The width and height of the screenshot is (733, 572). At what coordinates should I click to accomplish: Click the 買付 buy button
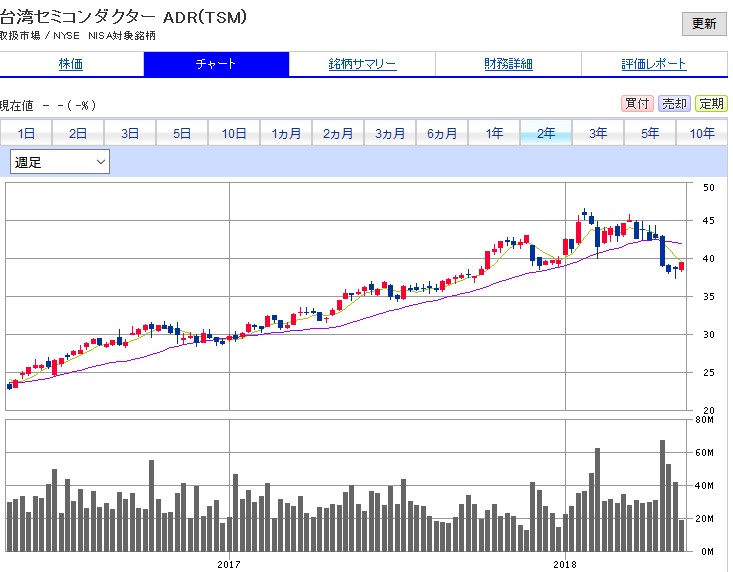click(637, 104)
